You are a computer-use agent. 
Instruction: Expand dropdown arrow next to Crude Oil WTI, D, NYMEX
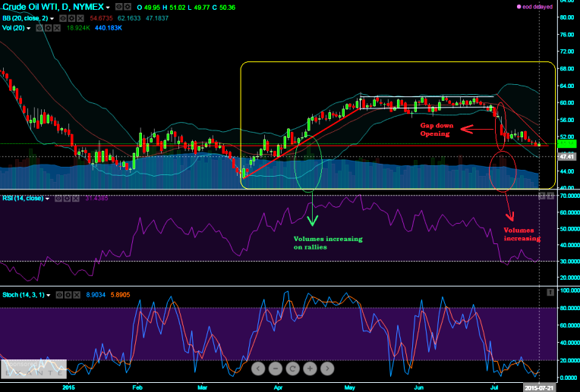coord(108,8)
